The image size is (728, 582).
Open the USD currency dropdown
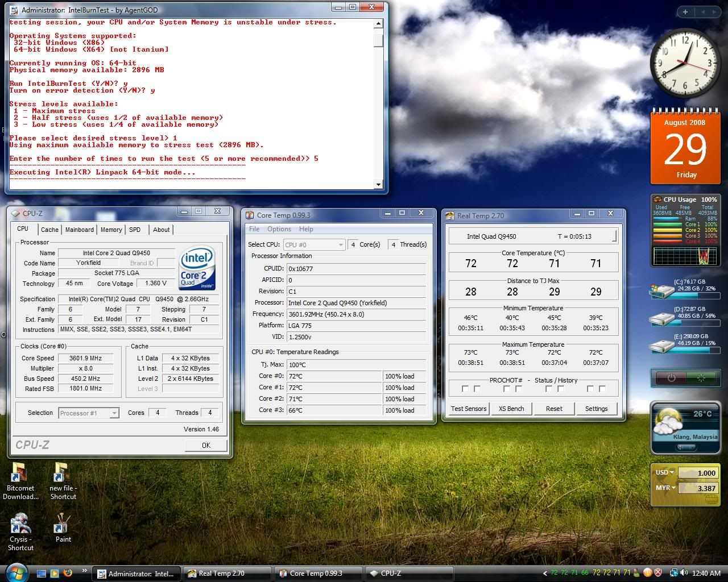point(664,472)
